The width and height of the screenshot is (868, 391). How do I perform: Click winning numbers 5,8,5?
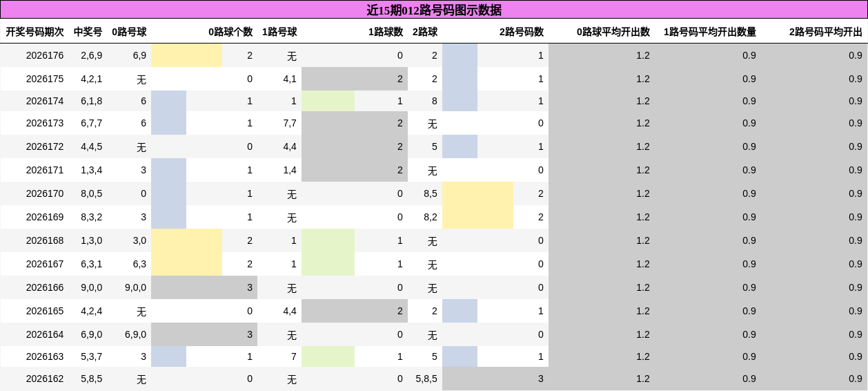coord(92,379)
